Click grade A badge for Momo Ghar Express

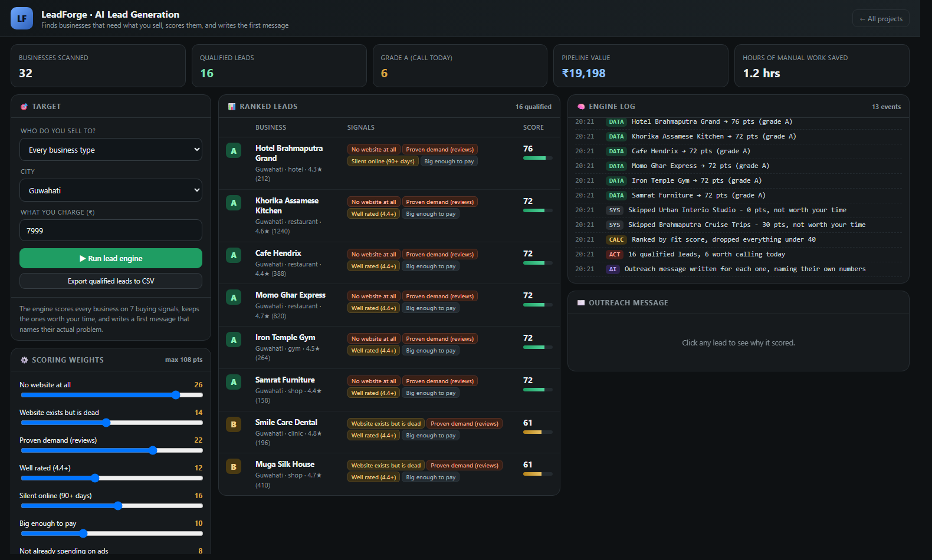(x=234, y=298)
